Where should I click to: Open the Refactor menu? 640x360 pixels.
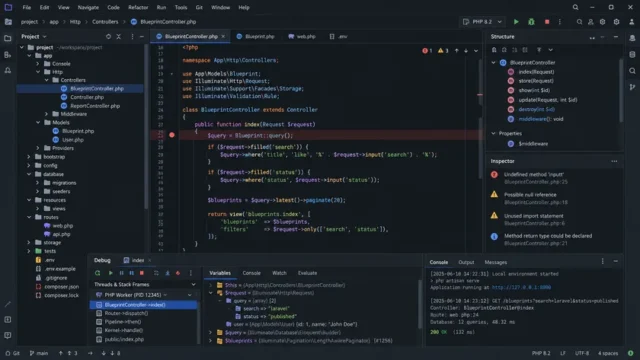(x=138, y=7)
